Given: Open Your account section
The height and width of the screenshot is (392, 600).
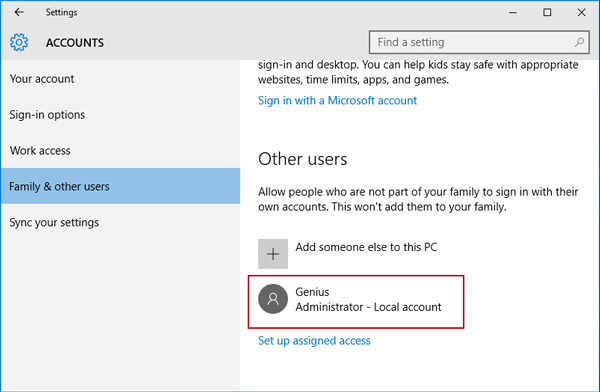Looking at the screenshot, I should (x=120, y=79).
